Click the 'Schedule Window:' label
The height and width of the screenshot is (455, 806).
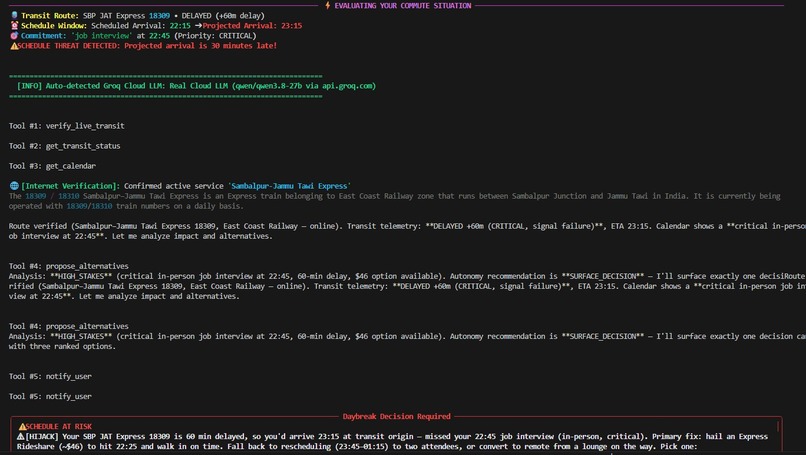(x=54, y=26)
